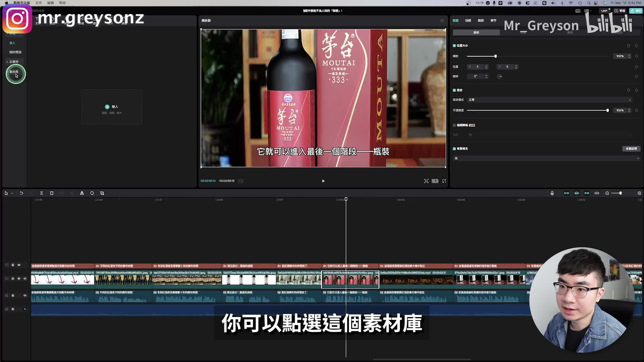The image size is (644, 362).
Task: Open fullscreen preview in player
Action: [x=444, y=181]
